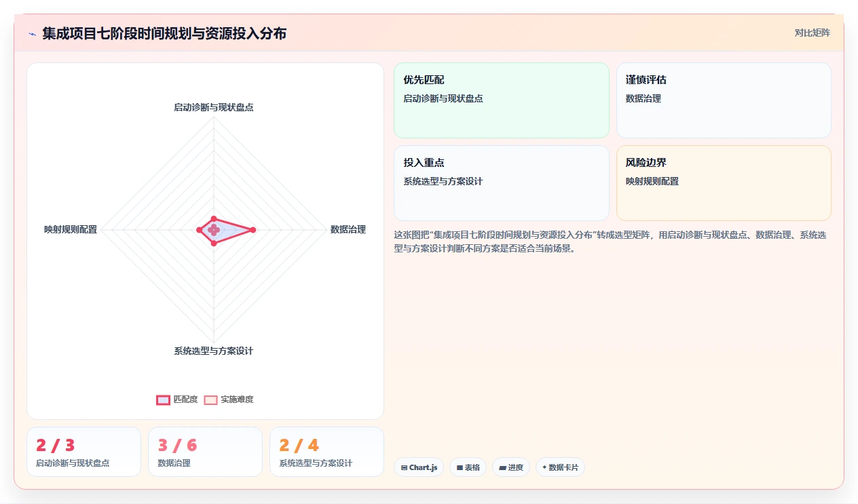
Task: Toggle the 实施难度 legend entry
Action: pos(229,400)
